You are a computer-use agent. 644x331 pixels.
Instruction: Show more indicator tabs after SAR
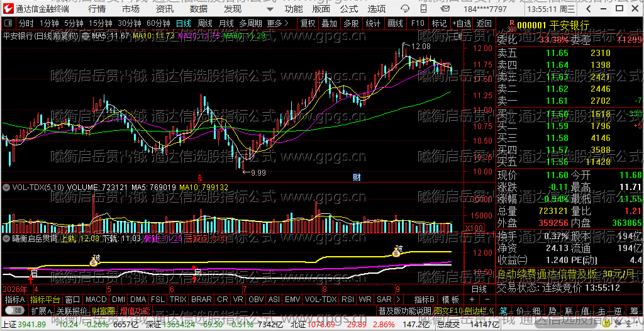[x=397, y=300]
